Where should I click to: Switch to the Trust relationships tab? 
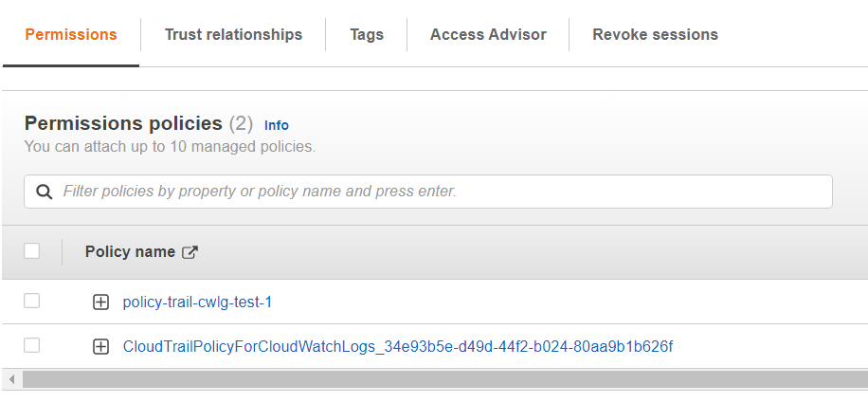coord(233,34)
